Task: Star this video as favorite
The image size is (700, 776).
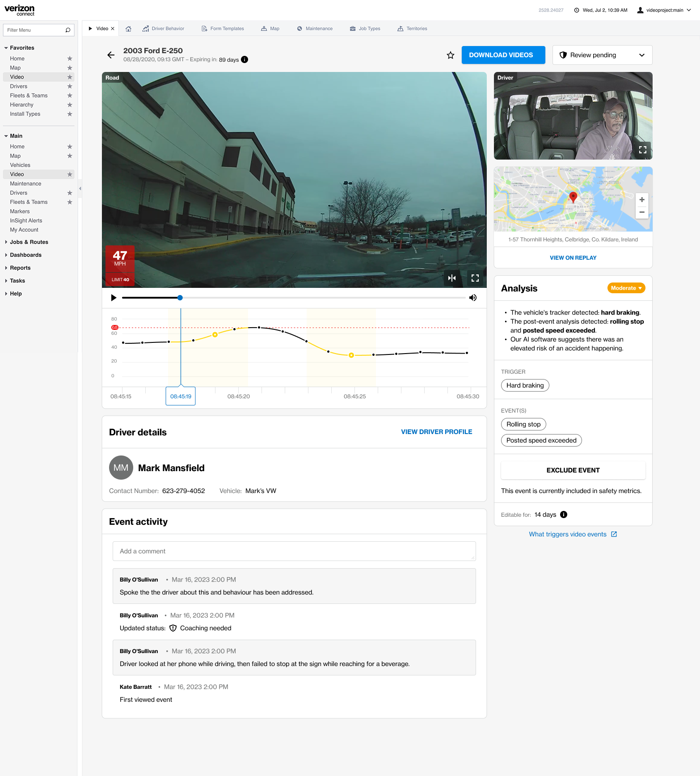Action: click(451, 55)
